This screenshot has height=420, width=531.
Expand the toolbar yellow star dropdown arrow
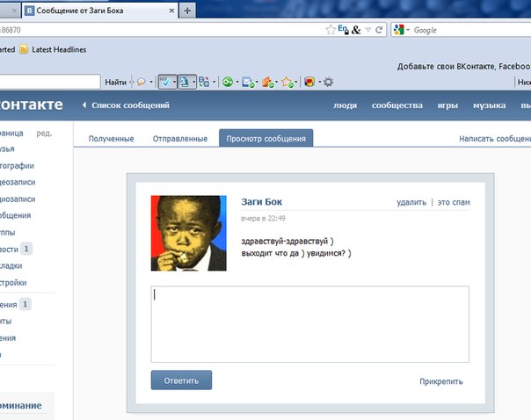point(296,83)
